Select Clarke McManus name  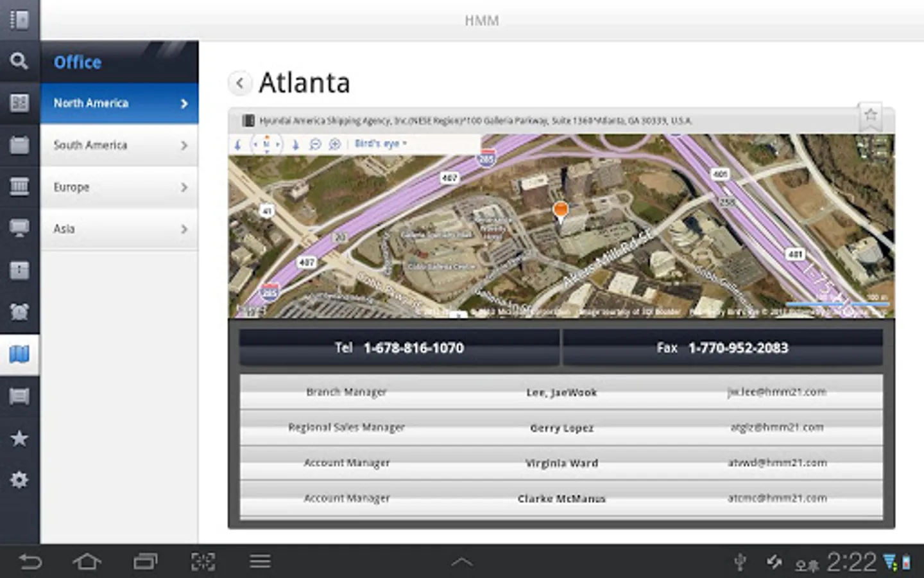click(x=561, y=498)
